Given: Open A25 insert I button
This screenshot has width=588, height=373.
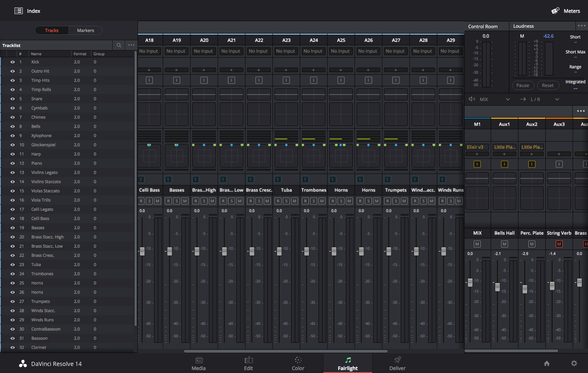Looking at the screenshot, I should pos(341,80).
